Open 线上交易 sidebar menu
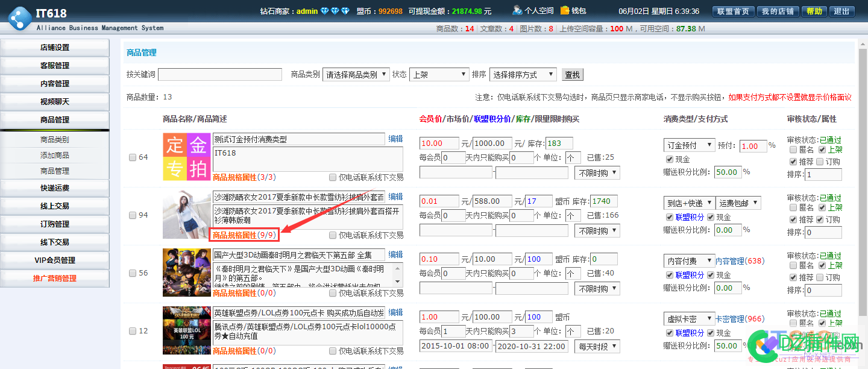Screen dimensions: 868x369 [55, 206]
